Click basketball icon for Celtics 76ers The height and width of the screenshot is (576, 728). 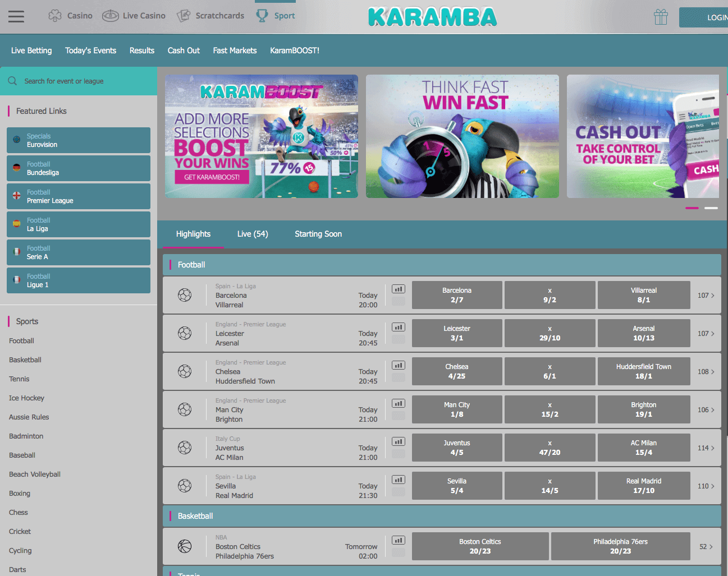tap(185, 546)
